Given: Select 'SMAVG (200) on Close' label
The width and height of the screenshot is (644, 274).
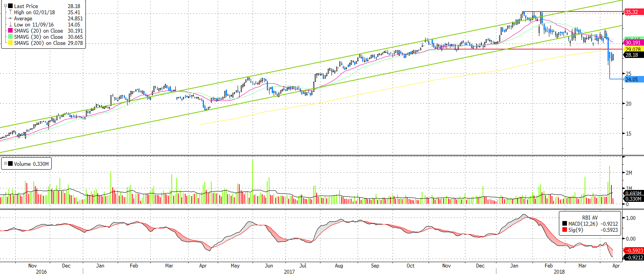Looking at the screenshot, I should [x=40, y=43].
